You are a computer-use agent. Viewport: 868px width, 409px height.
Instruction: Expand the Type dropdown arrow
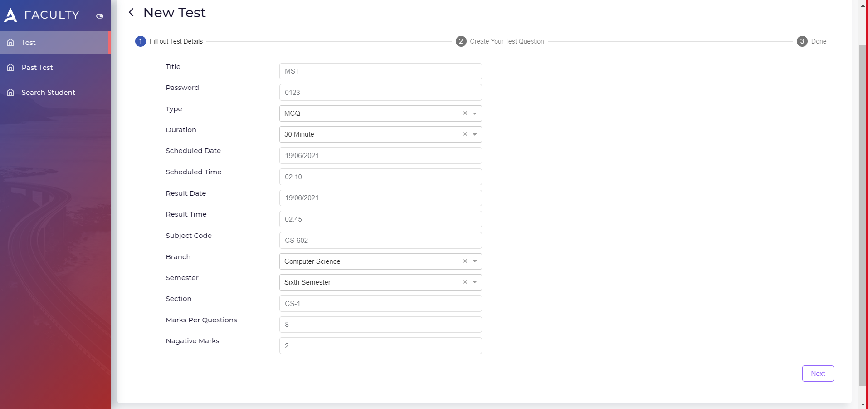475,113
